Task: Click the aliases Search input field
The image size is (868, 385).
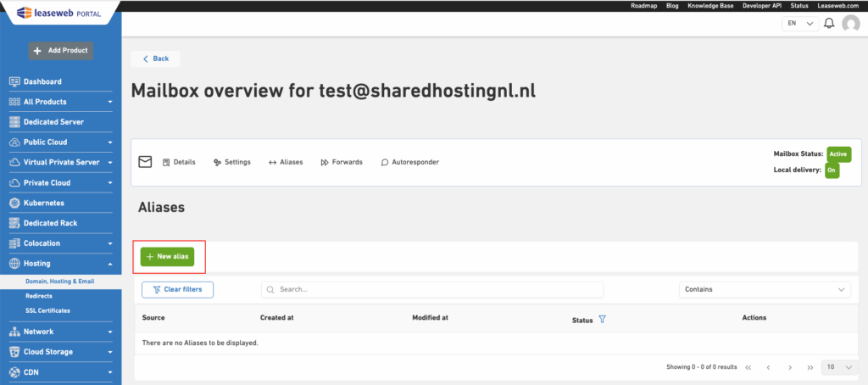Action: [432, 290]
